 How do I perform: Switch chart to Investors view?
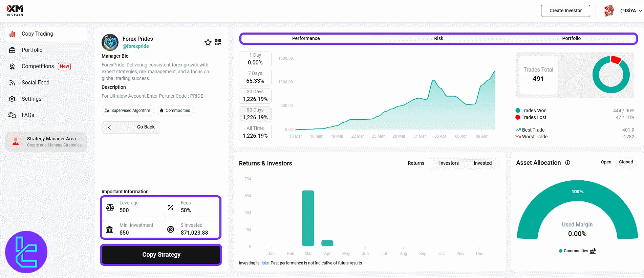[449, 163]
